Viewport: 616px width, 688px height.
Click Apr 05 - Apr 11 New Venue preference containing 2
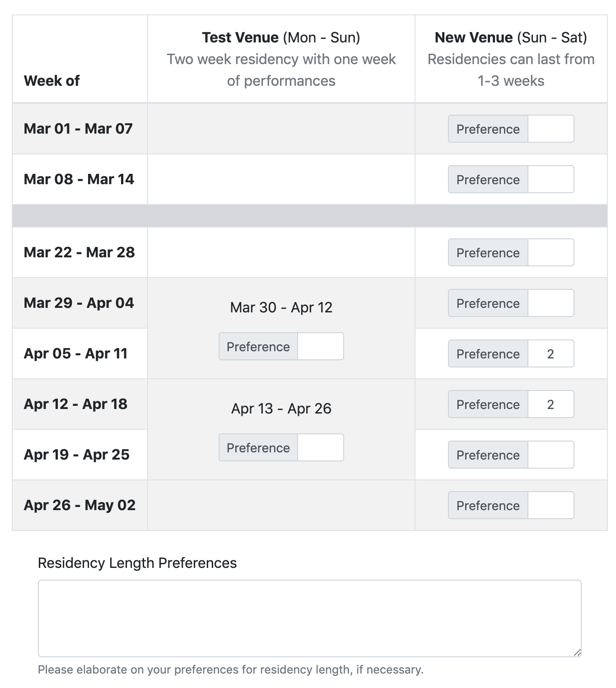[551, 353]
